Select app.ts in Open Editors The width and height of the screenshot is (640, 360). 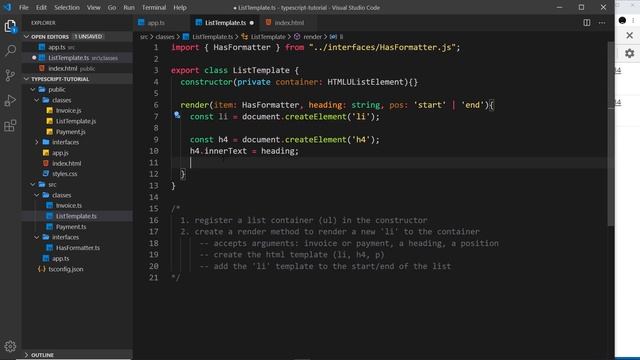78,47
